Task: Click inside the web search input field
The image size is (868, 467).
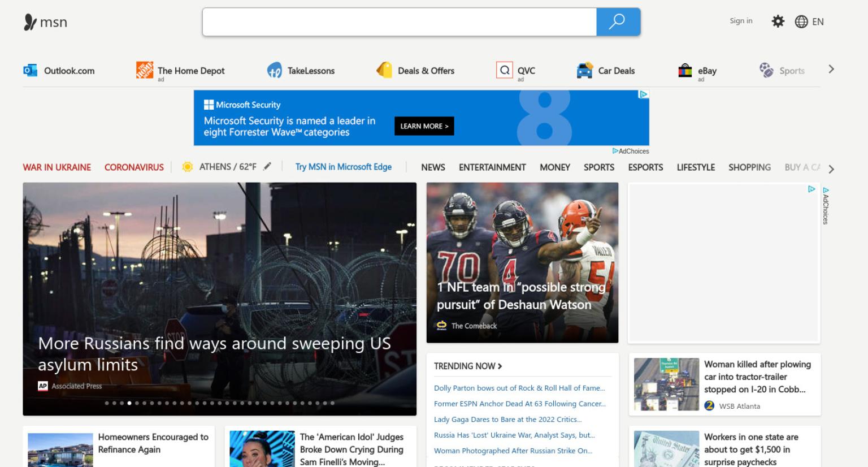Action: point(400,22)
